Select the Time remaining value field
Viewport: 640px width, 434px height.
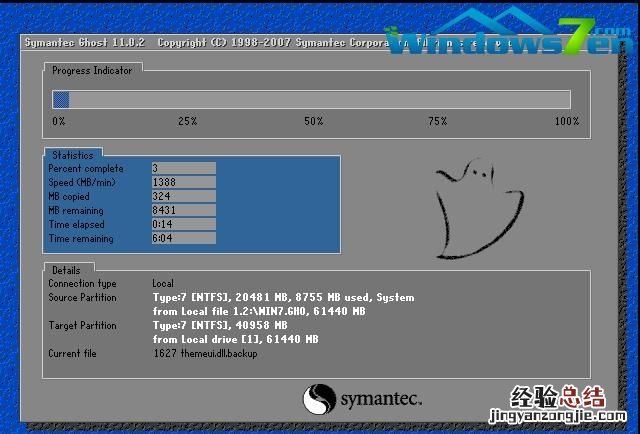click(x=183, y=239)
